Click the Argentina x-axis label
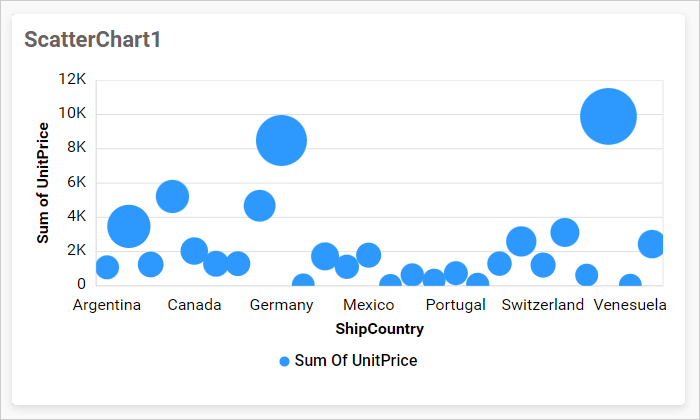The height and width of the screenshot is (420, 700). pyautogui.click(x=107, y=305)
